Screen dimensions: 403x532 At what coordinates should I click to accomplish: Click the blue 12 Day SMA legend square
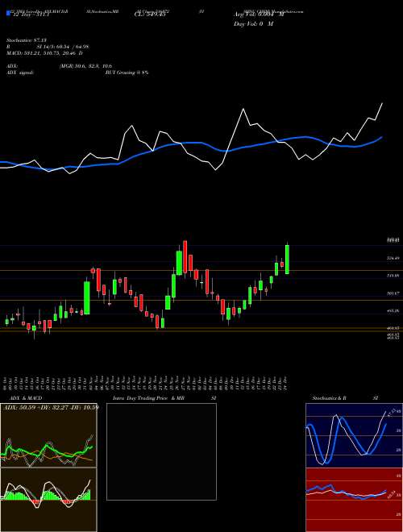click(8, 13)
